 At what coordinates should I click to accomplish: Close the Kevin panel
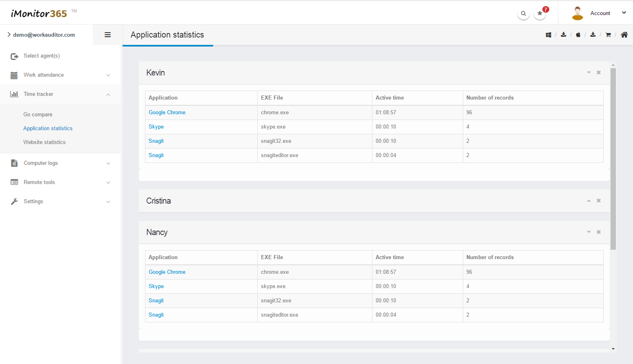pyautogui.click(x=599, y=73)
